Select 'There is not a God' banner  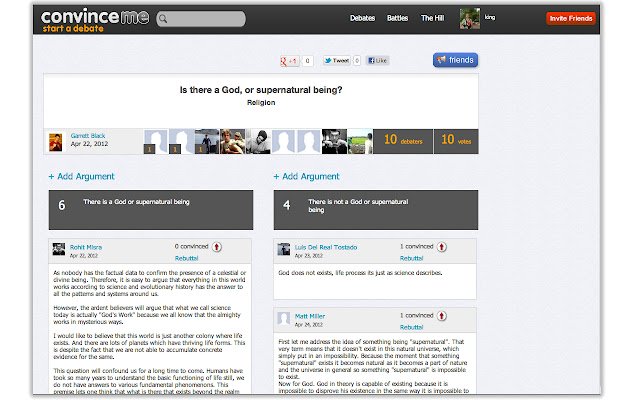click(x=376, y=210)
